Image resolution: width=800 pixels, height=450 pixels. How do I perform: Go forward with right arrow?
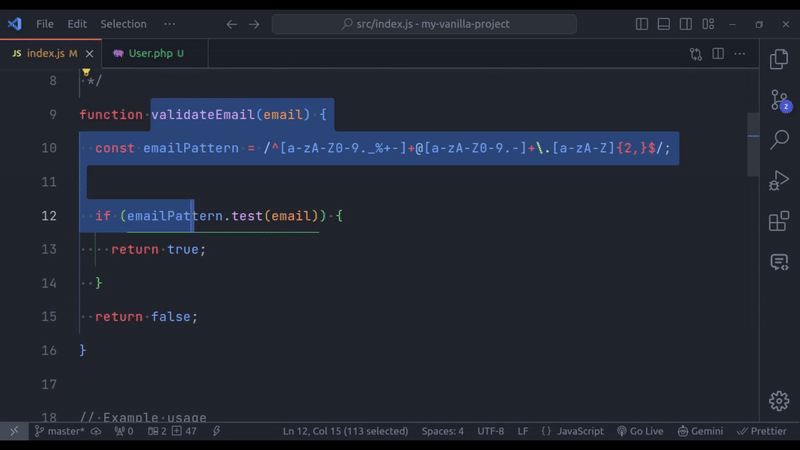[254, 24]
